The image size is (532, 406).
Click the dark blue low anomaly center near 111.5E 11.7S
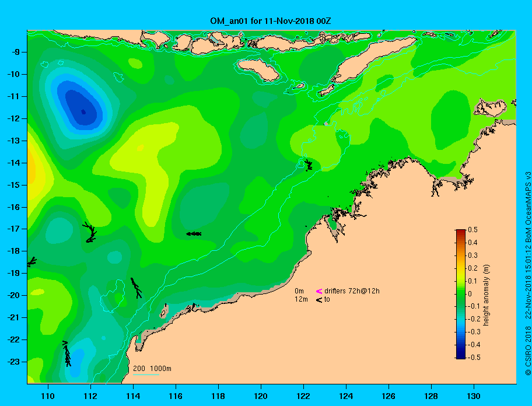click(83, 111)
